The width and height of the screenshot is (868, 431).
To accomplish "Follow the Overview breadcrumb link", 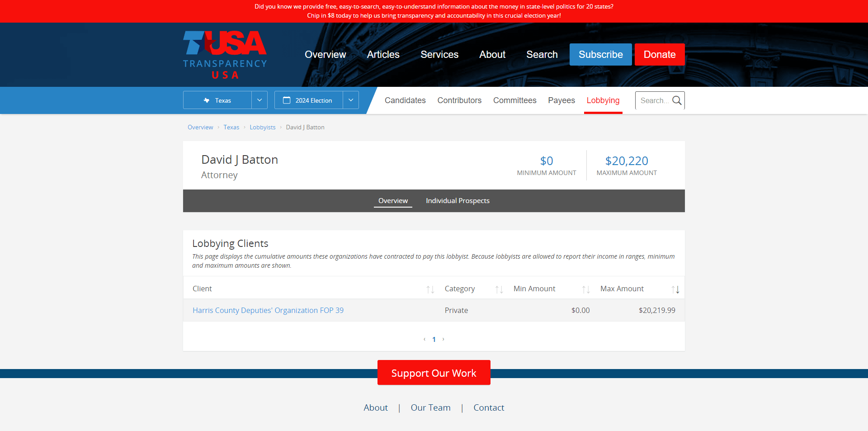I will [x=200, y=127].
